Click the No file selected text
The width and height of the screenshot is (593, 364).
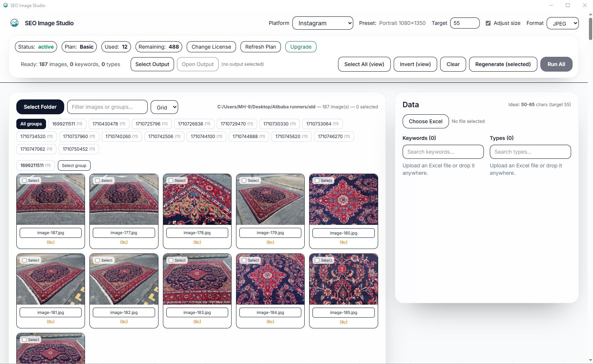[x=468, y=121]
